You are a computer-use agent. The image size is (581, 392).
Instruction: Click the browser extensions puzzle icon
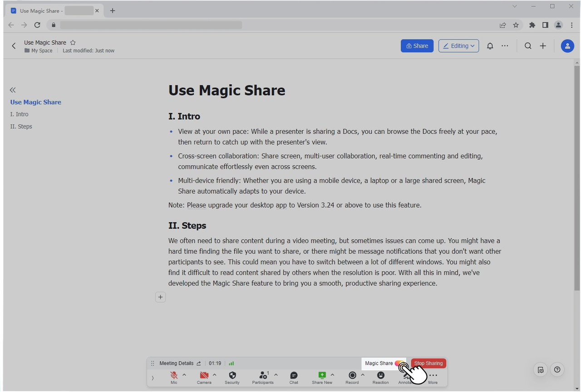[532, 25]
